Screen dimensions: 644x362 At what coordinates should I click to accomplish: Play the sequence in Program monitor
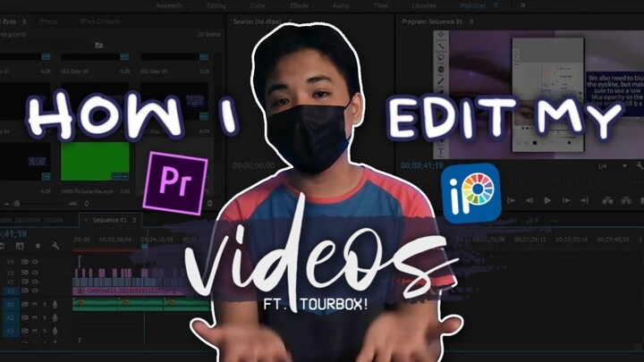[x=547, y=200]
